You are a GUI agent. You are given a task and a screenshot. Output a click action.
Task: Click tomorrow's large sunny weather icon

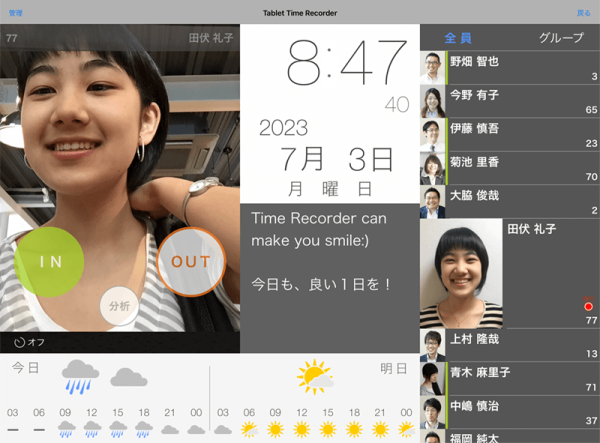click(x=314, y=377)
